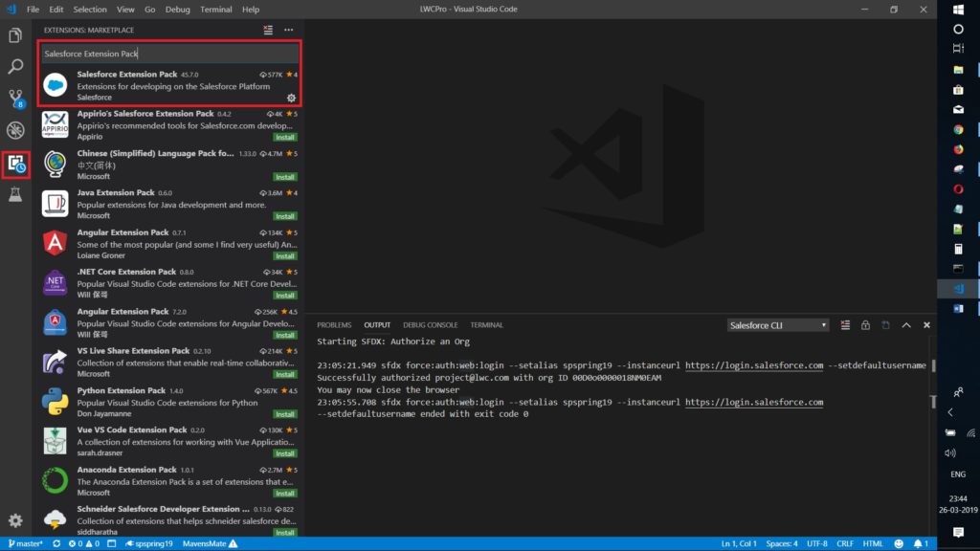Image resolution: width=980 pixels, height=551 pixels.
Task: Open the Help menu
Action: coord(251,10)
